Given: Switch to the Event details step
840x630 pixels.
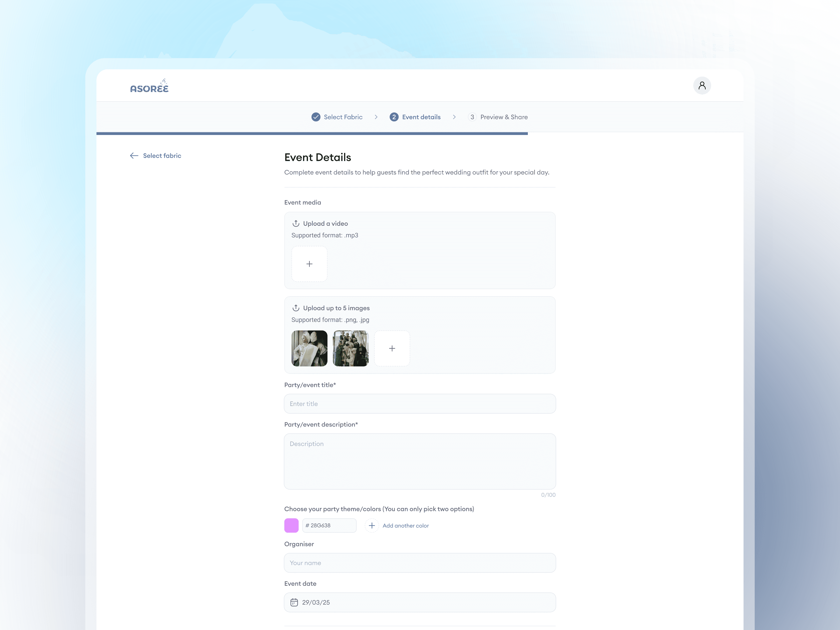Looking at the screenshot, I should pos(421,117).
